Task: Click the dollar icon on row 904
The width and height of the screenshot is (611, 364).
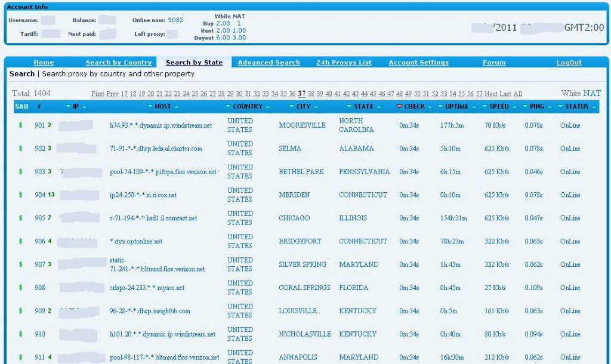Action: click(21, 195)
